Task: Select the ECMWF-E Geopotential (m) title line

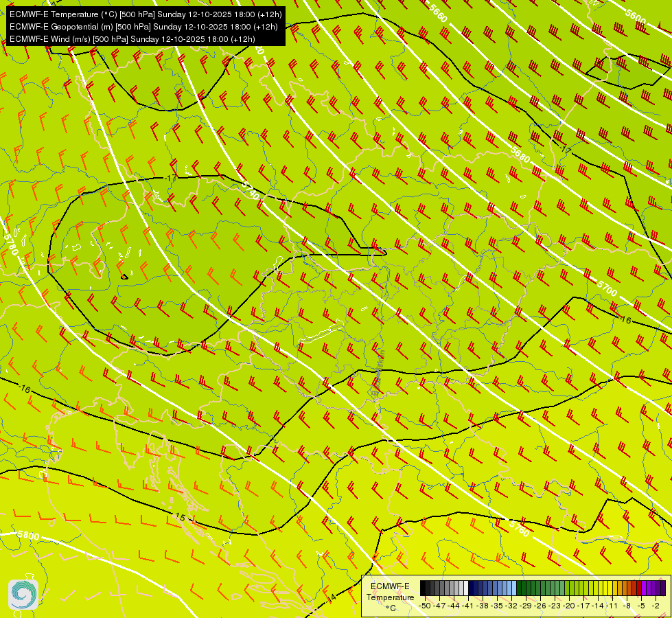Action: 143,27
